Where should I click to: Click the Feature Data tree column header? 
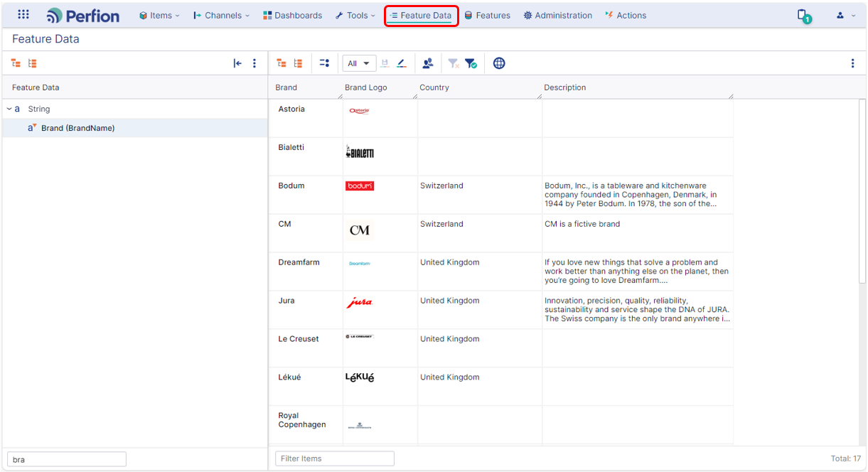point(36,87)
